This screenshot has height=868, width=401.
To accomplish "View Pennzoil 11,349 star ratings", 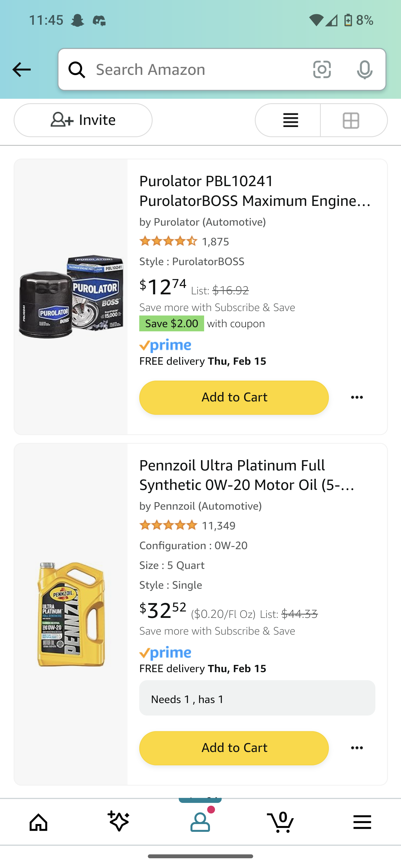I will (187, 526).
